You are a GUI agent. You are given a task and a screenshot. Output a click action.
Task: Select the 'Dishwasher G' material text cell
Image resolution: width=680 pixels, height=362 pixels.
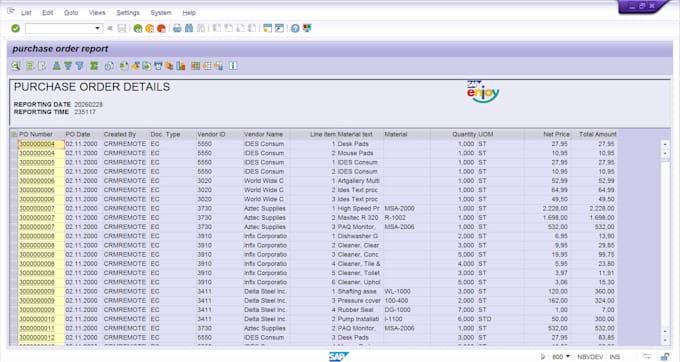click(x=360, y=236)
